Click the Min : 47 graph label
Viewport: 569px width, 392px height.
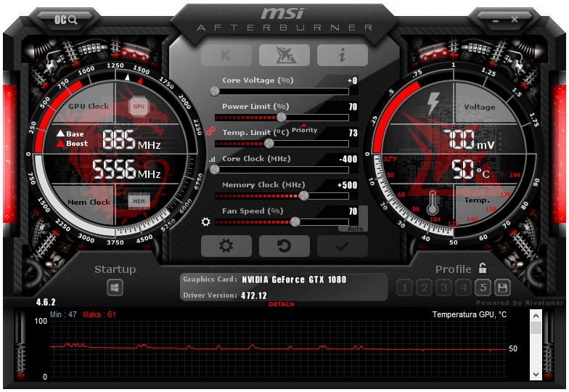click(x=64, y=314)
